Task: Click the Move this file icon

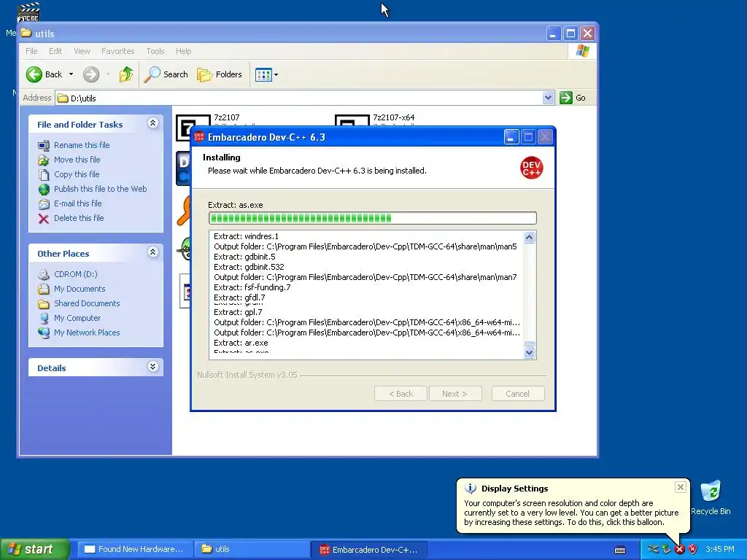Action: coord(44,160)
